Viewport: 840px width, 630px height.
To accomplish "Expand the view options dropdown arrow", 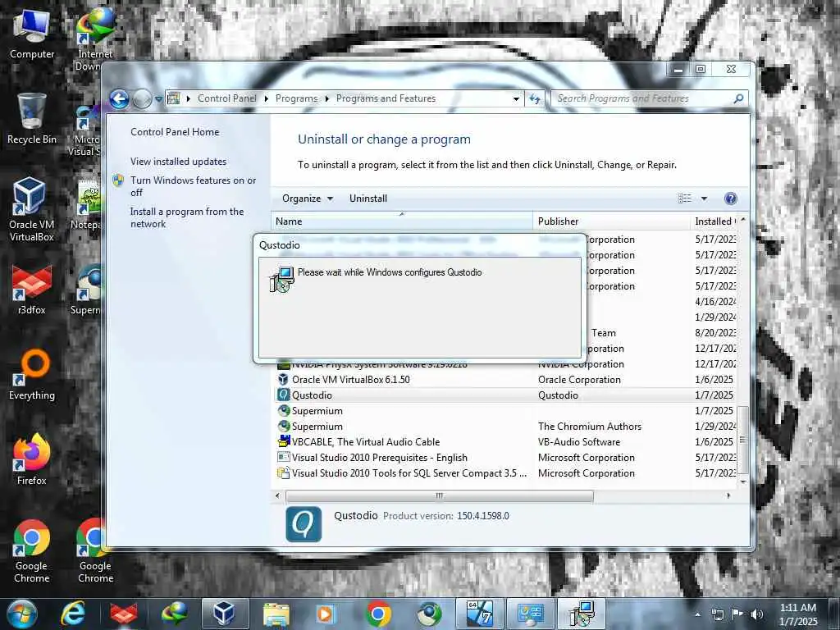I will tap(704, 199).
